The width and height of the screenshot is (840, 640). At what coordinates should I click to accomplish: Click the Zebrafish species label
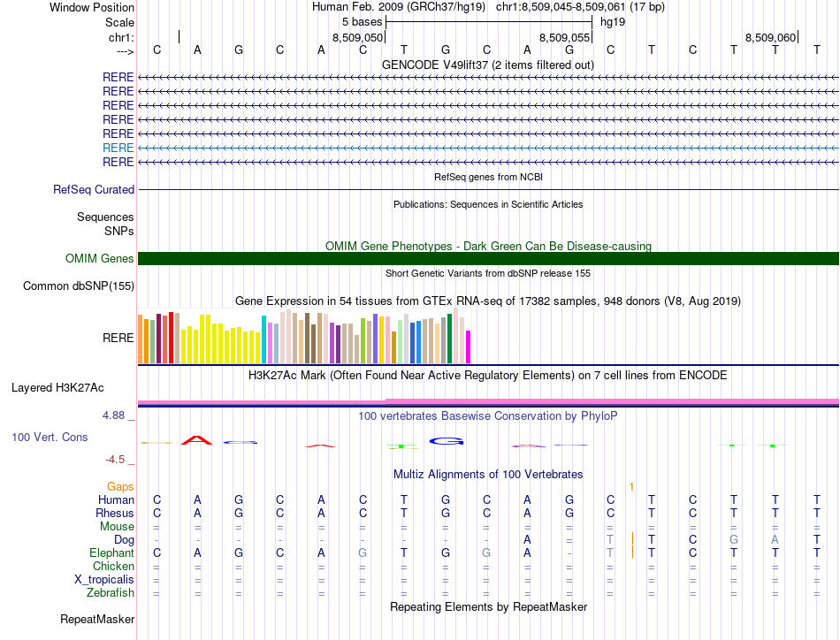click(x=111, y=593)
